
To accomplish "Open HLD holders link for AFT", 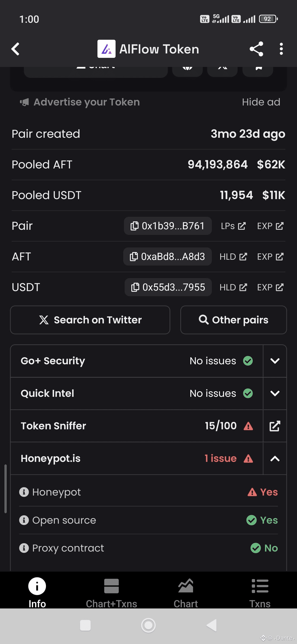I will pos(233,257).
